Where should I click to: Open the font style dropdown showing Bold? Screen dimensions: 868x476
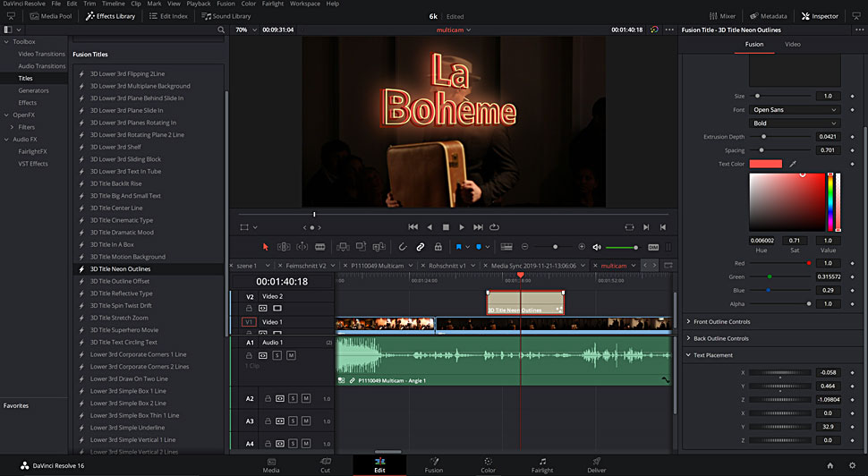(x=795, y=123)
